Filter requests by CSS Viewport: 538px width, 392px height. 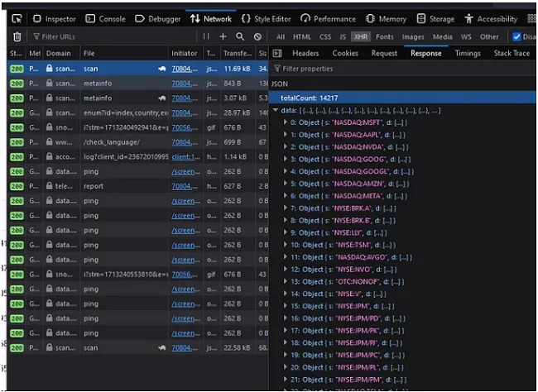click(x=325, y=36)
